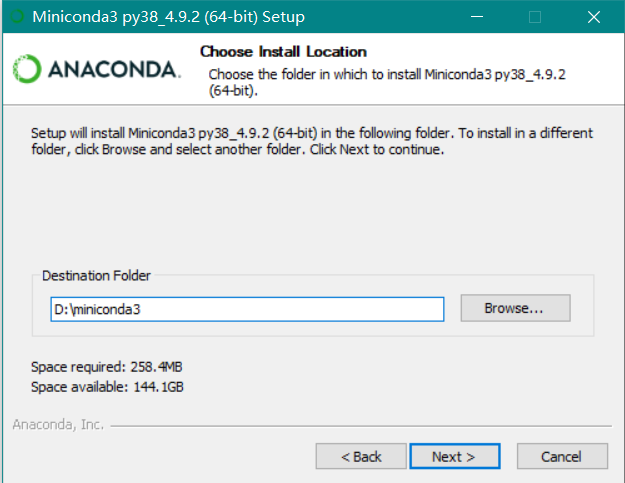Click the disabled maximize button
This screenshot has height=483, width=625.
click(535, 17)
